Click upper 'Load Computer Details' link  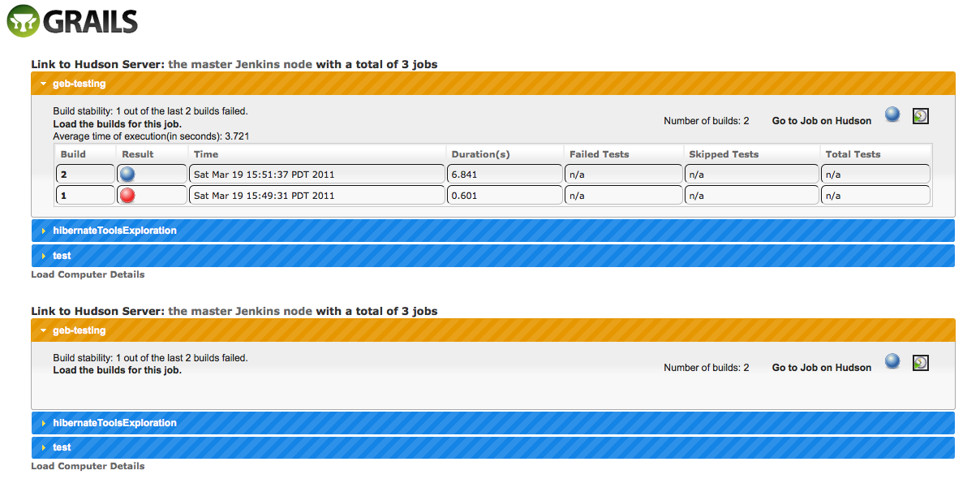point(88,274)
